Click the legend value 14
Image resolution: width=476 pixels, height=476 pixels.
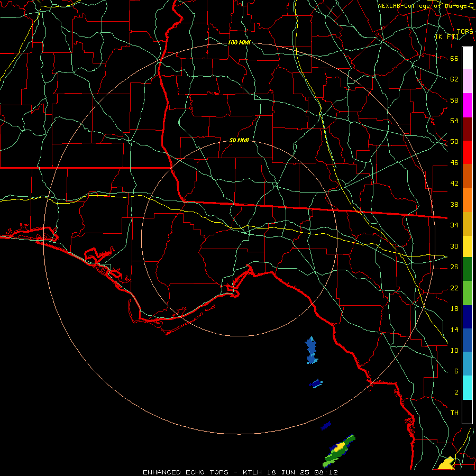(x=454, y=329)
